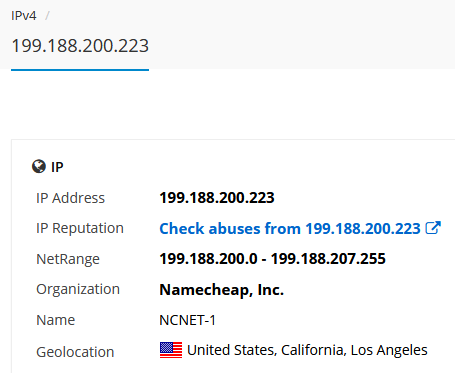Click the IP Address label
This screenshot has height=373, width=455.
(70, 198)
